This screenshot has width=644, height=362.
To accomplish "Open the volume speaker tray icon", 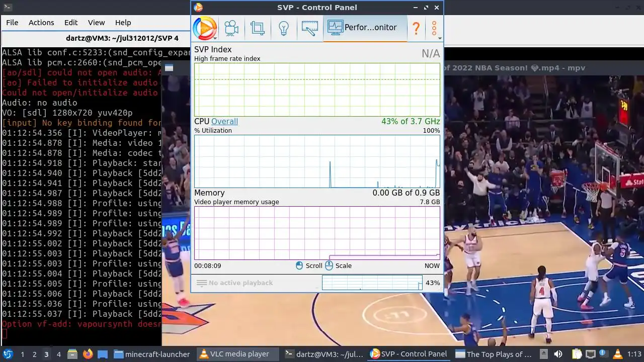I will 558,354.
